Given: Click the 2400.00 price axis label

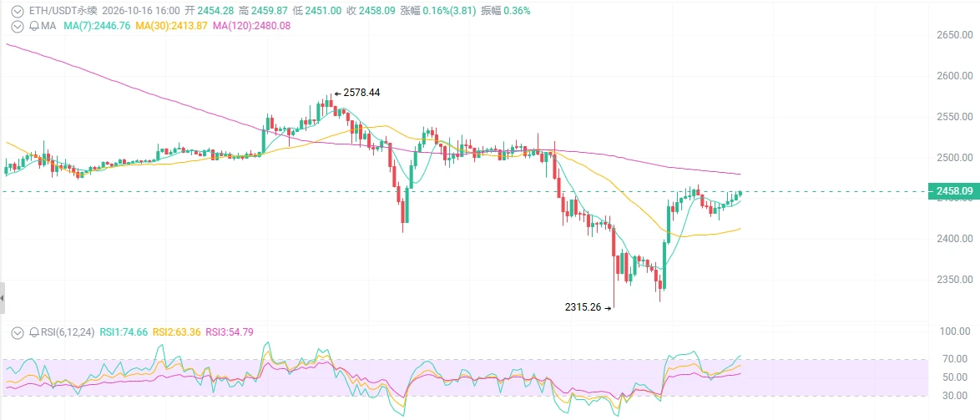Looking at the screenshot, I should click(955, 238).
